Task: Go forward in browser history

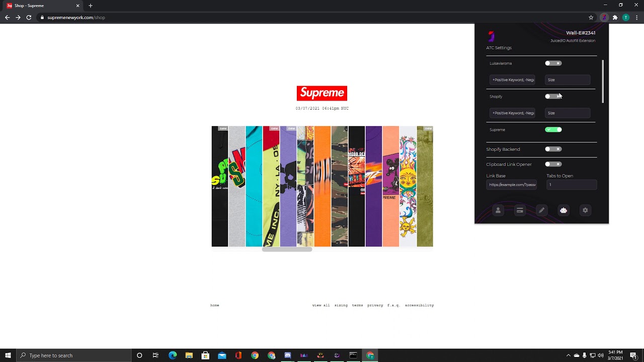Action: [18, 18]
